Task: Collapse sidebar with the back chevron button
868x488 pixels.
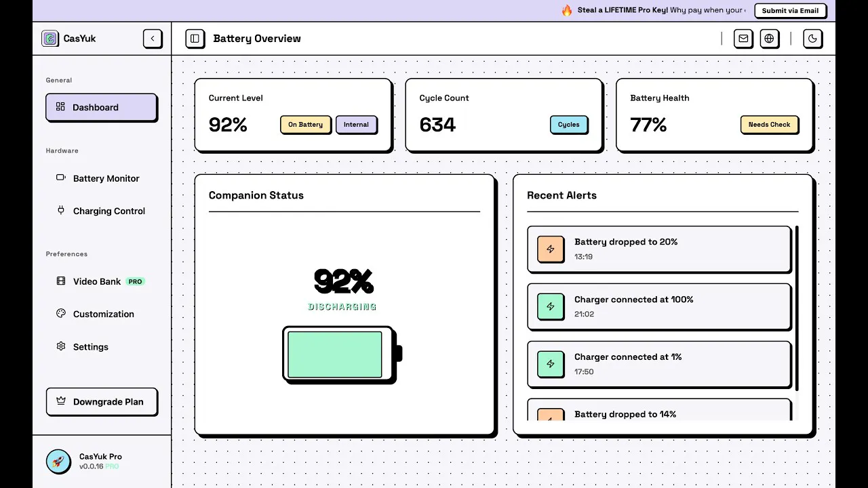Action: tap(153, 39)
